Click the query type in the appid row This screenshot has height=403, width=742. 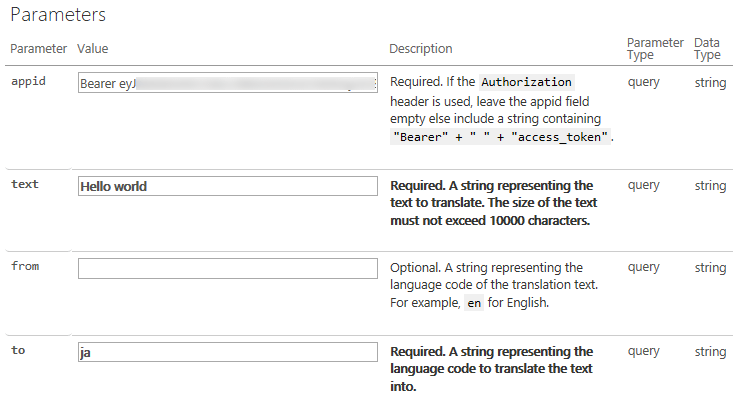coord(643,82)
